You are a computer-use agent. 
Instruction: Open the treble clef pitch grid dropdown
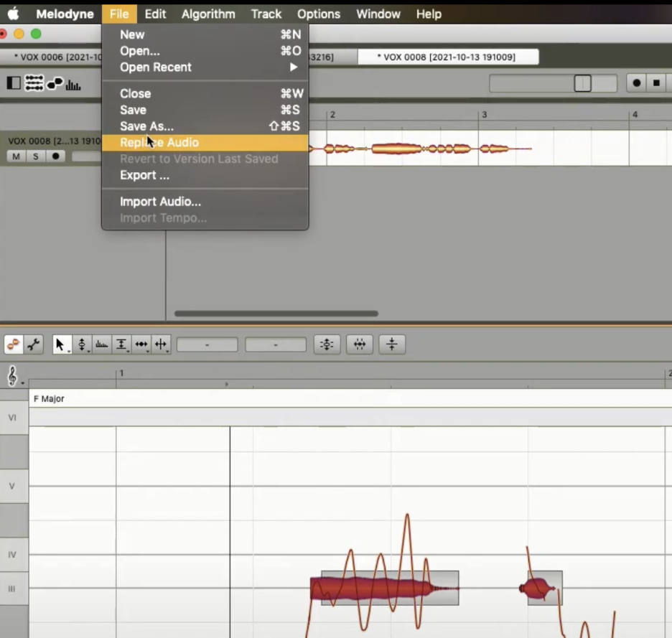tap(14, 376)
